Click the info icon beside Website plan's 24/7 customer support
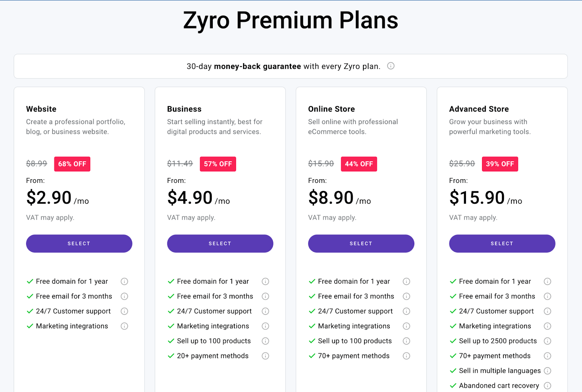The width and height of the screenshot is (582, 392). point(124,311)
